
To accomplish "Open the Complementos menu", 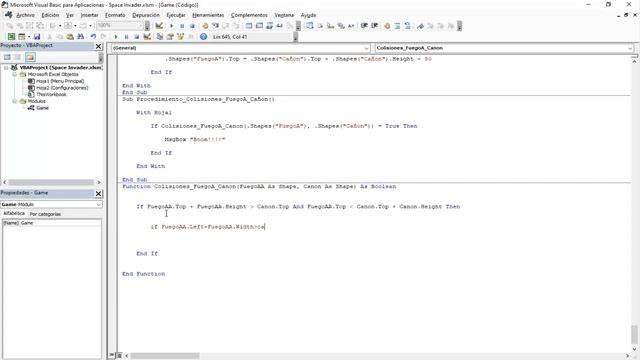I will point(249,15).
